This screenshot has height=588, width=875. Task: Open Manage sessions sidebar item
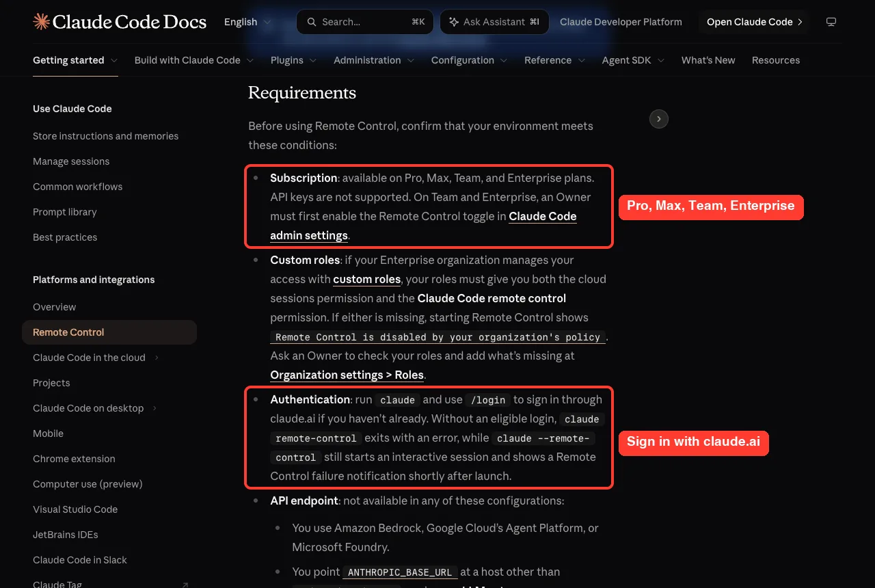[71, 161]
